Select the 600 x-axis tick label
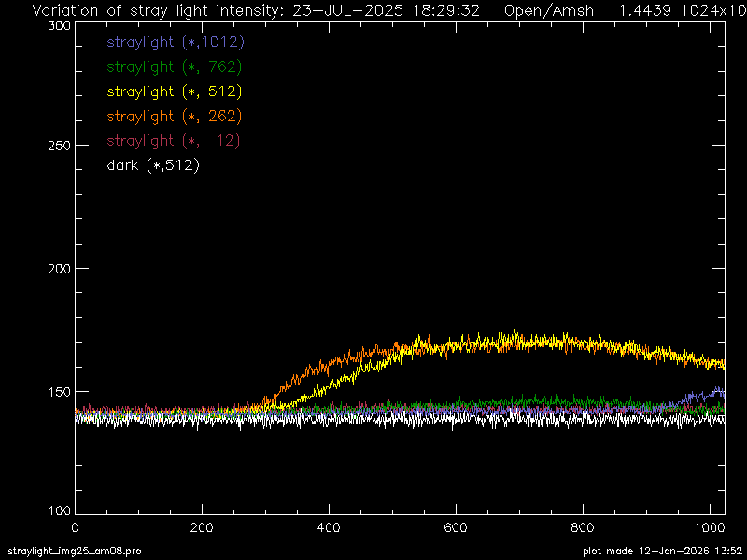 (456, 527)
